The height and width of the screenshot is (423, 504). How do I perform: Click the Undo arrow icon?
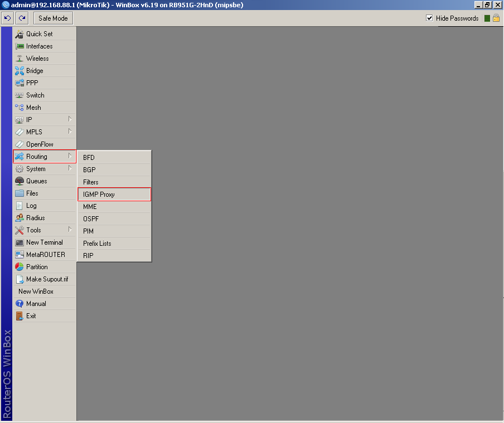[7, 18]
